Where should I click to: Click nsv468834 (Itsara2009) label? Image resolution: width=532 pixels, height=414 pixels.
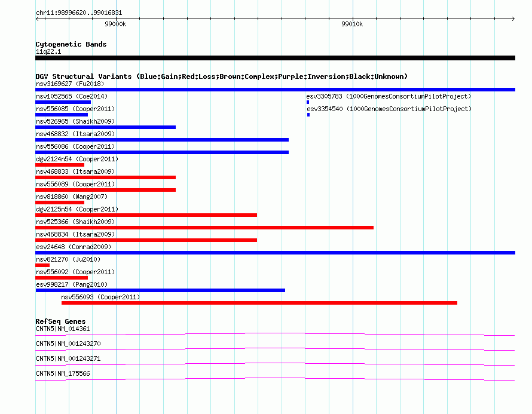(75, 234)
